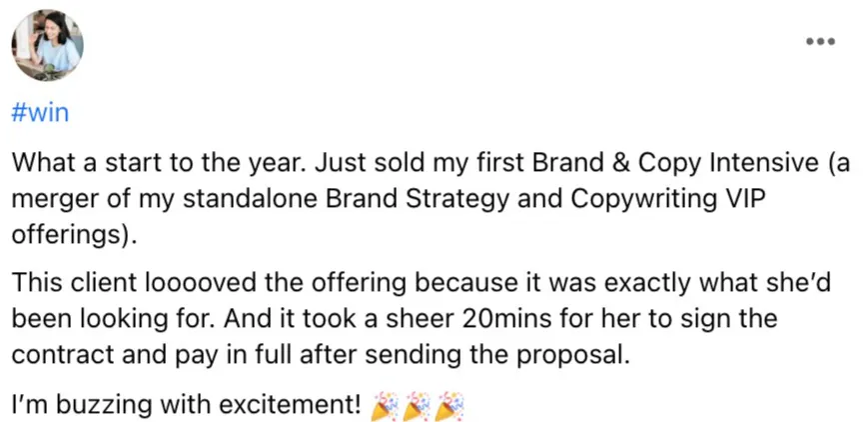Follow the #win hashtag link
This screenshot has height=422, width=868.
coord(40,113)
